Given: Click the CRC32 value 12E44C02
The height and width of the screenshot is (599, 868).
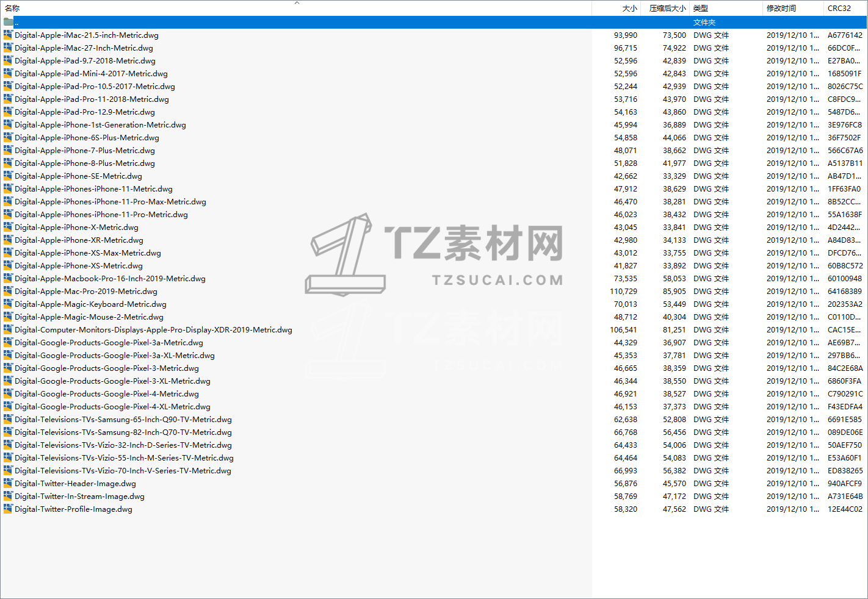Looking at the screenshot, I should pos(845,509).
